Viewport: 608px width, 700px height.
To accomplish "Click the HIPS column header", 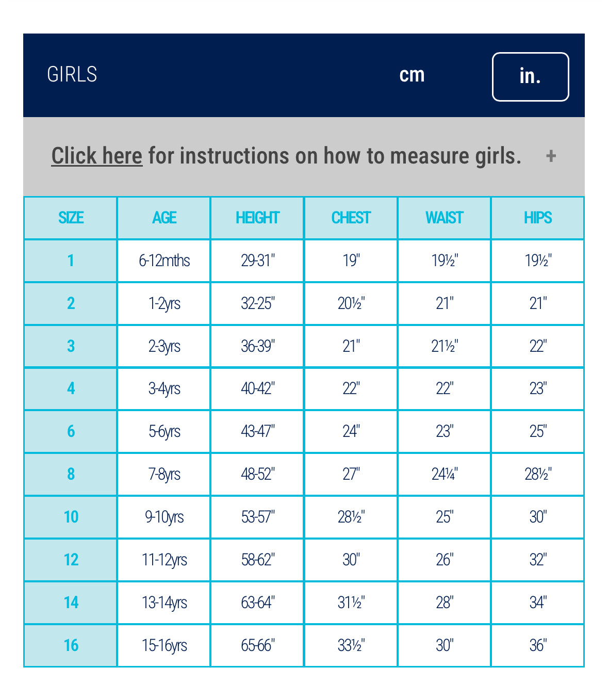I will point(537,218).
